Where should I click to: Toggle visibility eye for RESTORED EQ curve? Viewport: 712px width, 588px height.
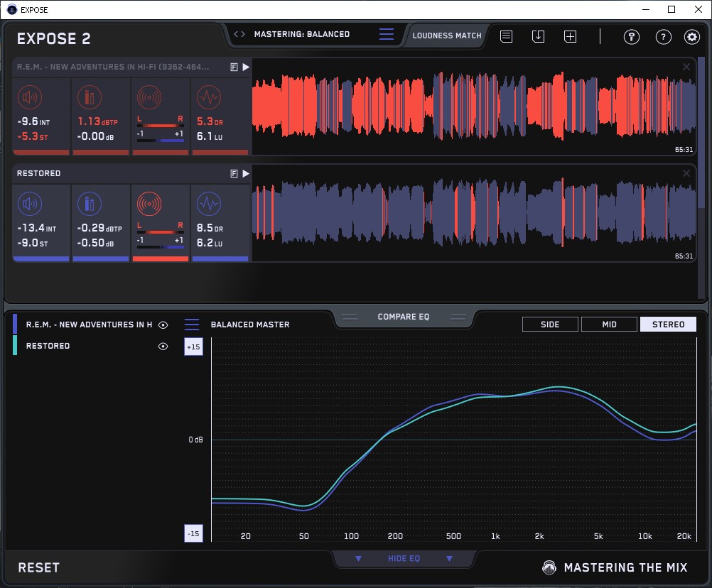point(163,347)
